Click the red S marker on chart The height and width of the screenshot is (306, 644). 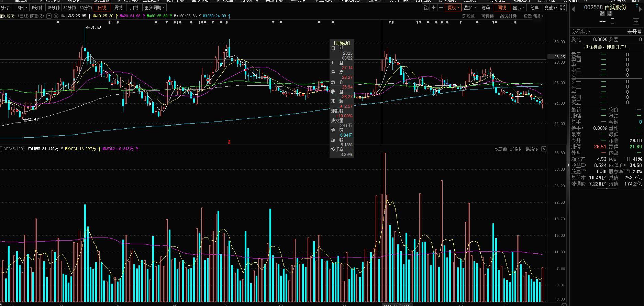pos(229,142)
